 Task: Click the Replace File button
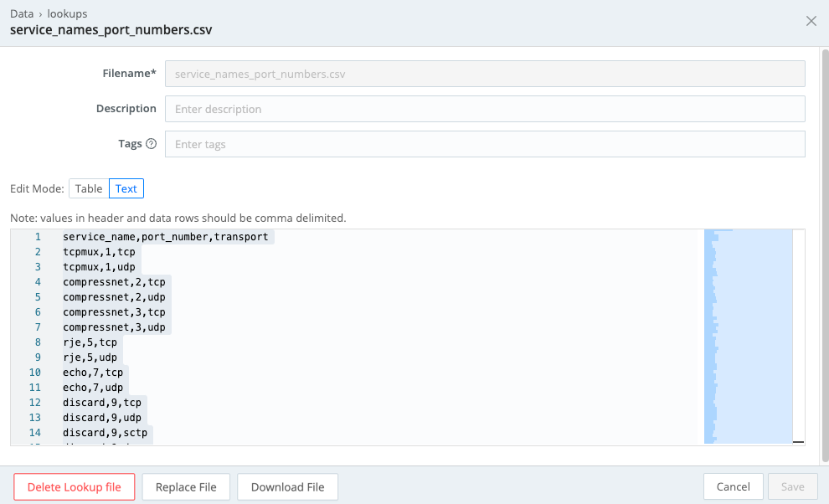(186, 487)
